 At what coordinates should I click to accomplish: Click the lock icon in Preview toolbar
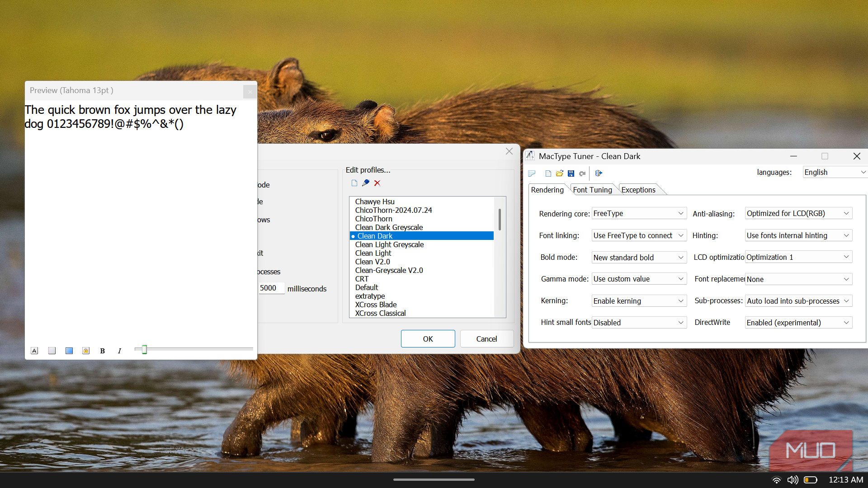point(86,351)
